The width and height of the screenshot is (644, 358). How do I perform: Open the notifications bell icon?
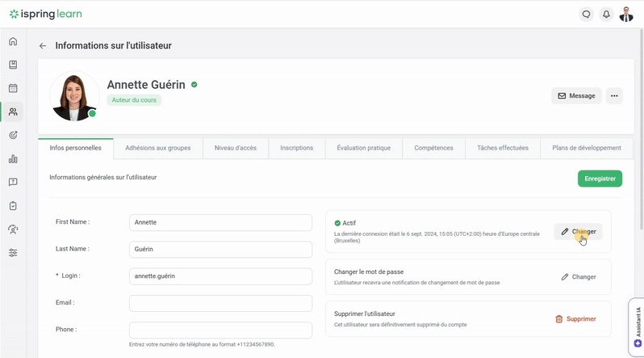[x=606, y=15]
